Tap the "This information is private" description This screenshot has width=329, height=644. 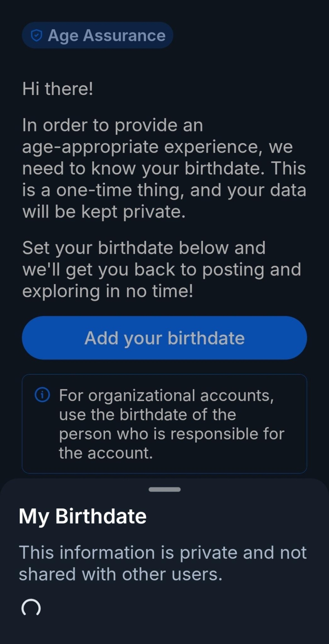(162, 563)
